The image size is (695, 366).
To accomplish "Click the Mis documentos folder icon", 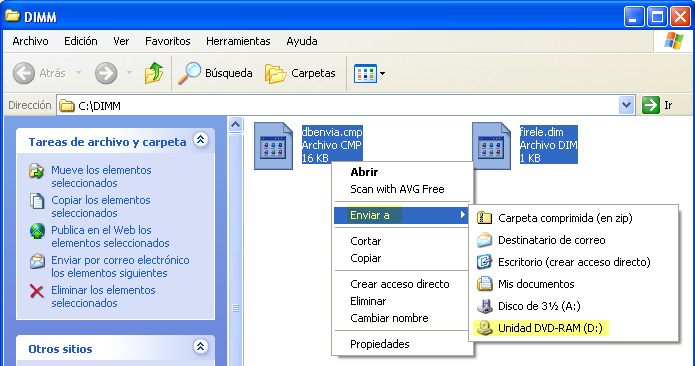I will [x=484, y=284].
